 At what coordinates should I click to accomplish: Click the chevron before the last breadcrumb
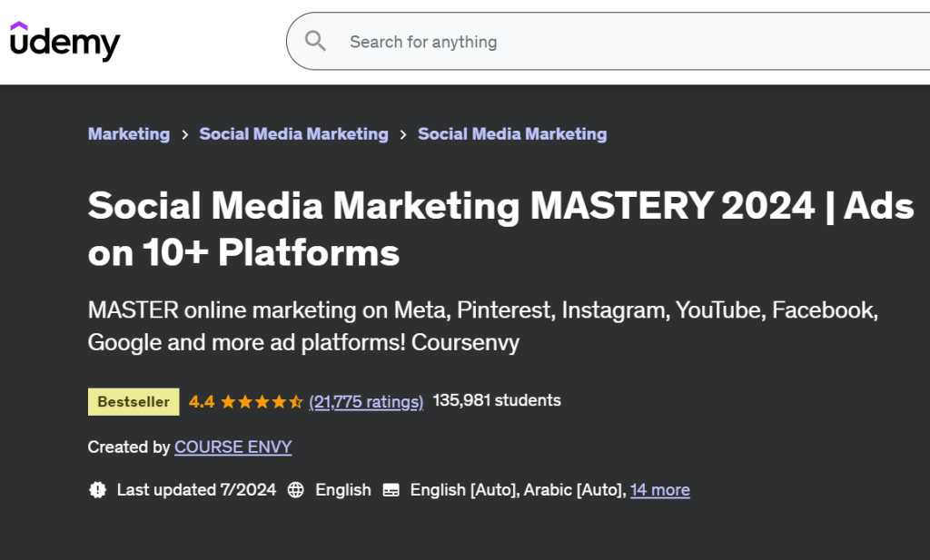pyautogui.click(x=402, y=134)
